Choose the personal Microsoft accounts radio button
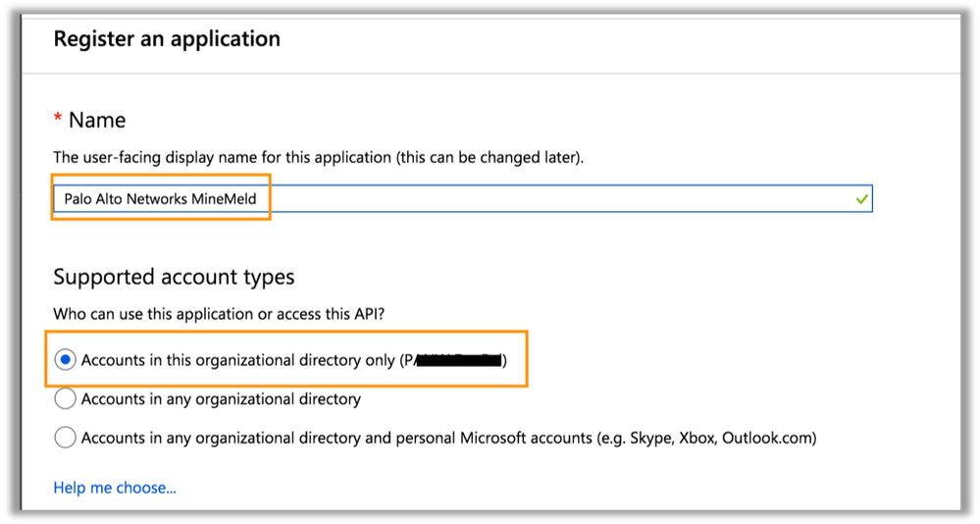980x524 pixels. [x=65, y=438]
